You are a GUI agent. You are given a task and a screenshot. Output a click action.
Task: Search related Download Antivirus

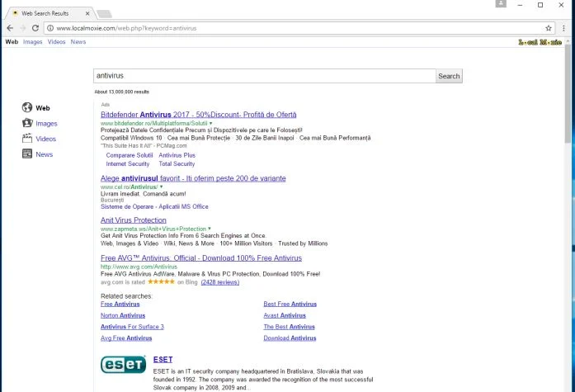point(290,338)
